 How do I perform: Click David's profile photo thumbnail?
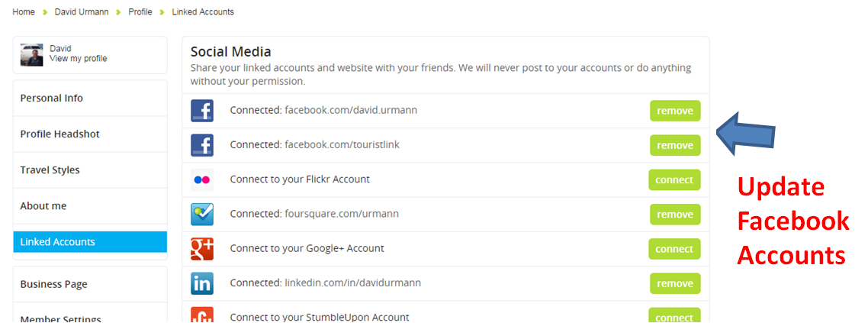[31, 55]
